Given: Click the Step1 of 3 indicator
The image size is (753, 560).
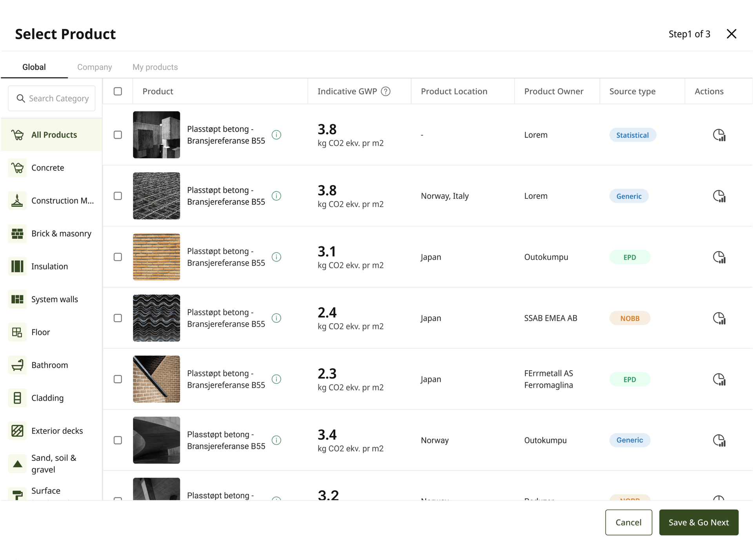Looking at the screenshot, I should (x=689, y=34).
